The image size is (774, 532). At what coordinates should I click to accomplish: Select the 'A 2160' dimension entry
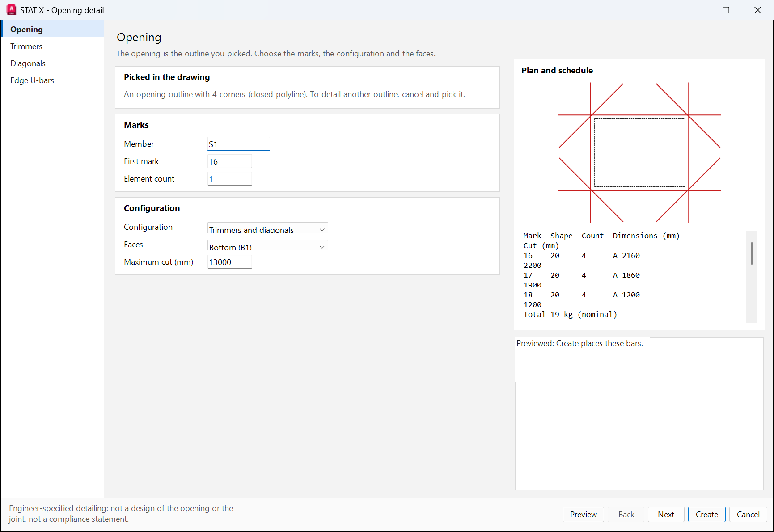(x=626, y=256)
